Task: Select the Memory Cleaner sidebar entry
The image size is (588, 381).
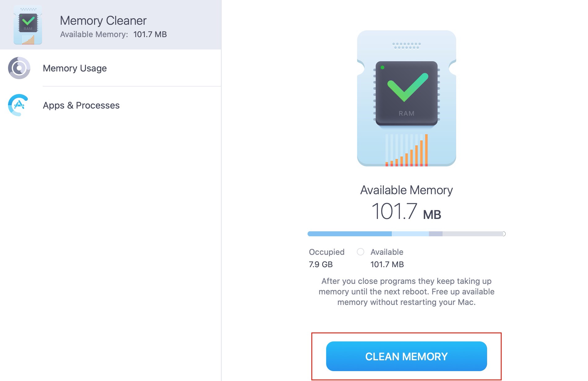Action: point(110,25)
